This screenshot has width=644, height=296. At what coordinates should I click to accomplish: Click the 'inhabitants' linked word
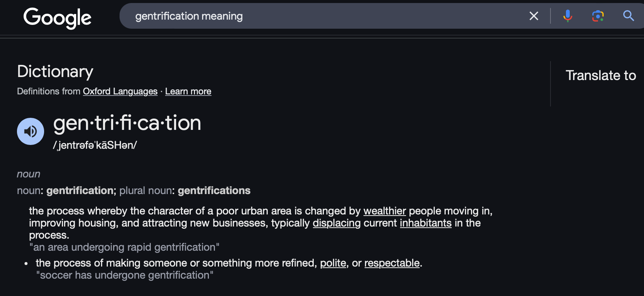coord(425,223)
